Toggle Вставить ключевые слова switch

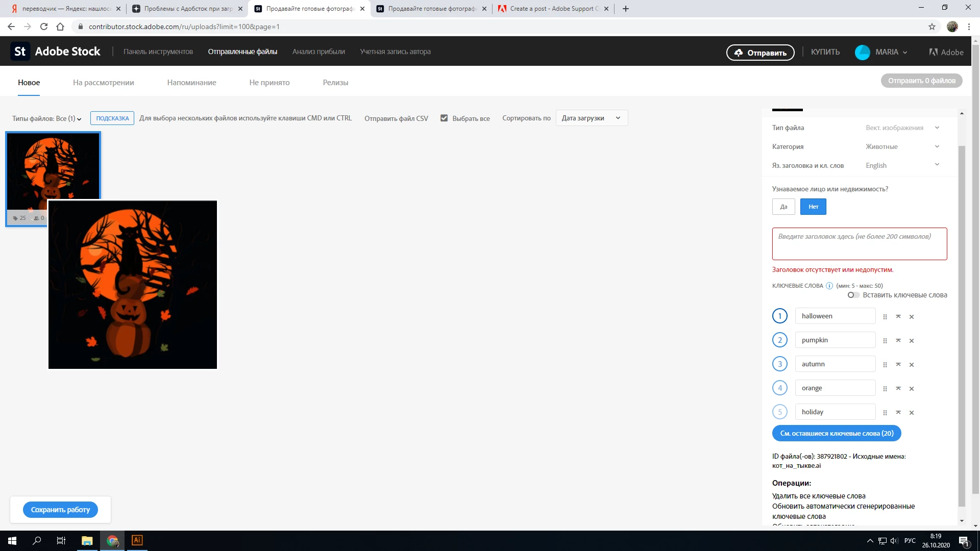853,295
